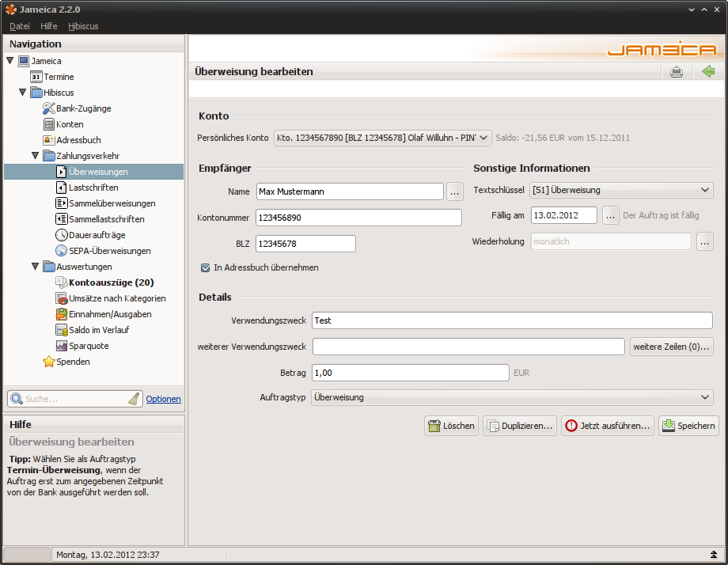Click into the Verwendungszweck text field
Image resolution: width=728 pixels, height=565 pixels.
(x=512, y=320)
